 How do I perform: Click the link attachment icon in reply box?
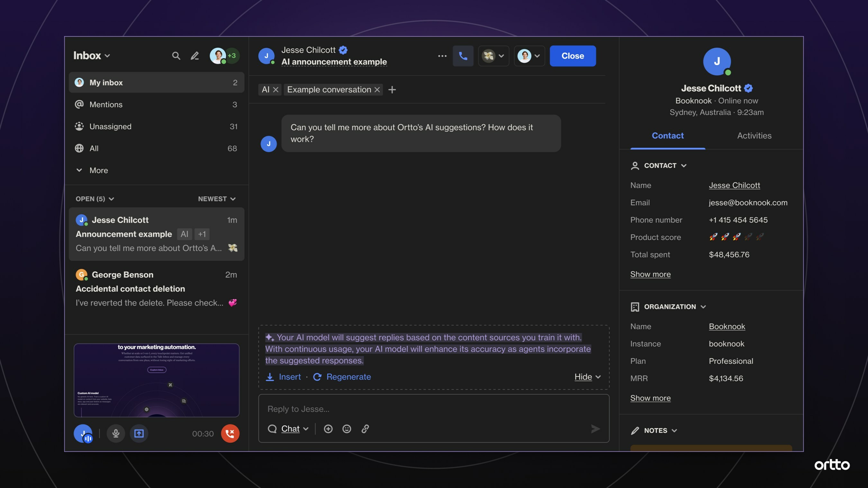[365, 429]
